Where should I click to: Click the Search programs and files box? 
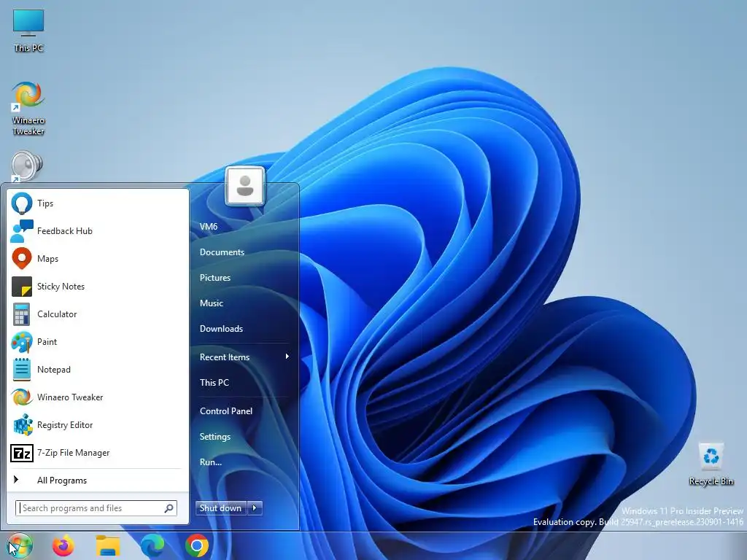click(x=96, y=508)
